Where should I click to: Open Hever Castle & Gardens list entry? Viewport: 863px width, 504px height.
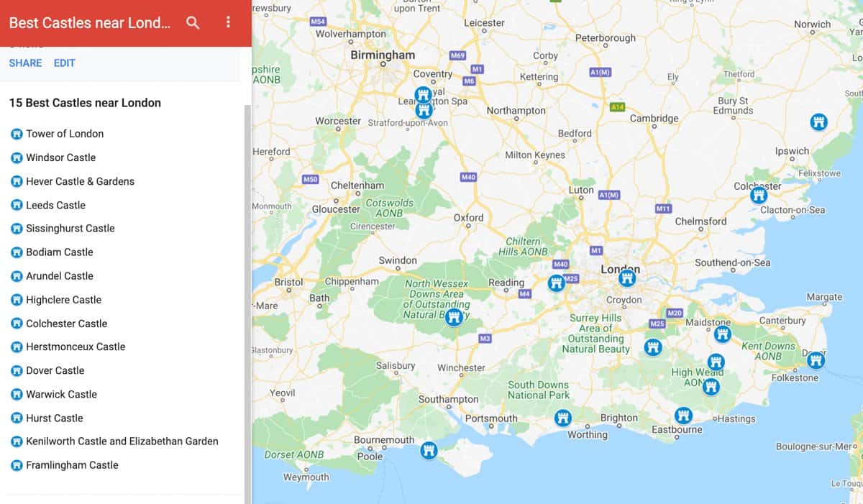(x=80, y=181)
